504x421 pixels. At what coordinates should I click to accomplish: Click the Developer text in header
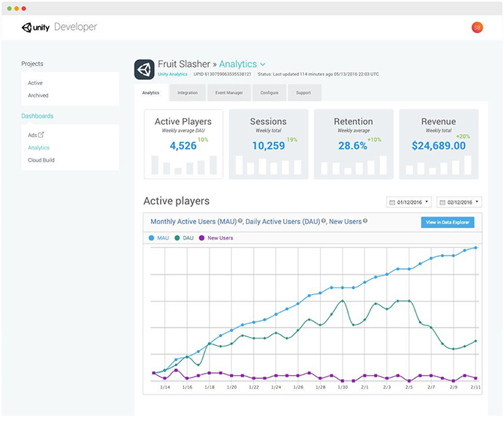click(76, 27)
